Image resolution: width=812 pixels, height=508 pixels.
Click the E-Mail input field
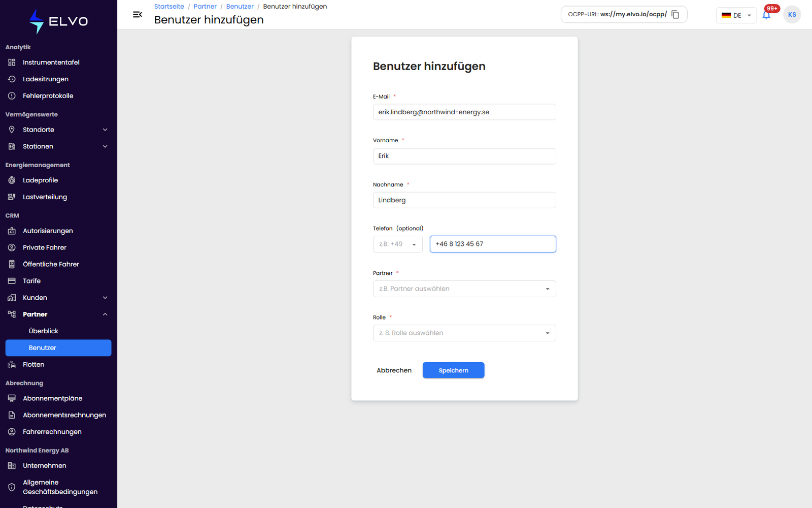pos(464,112)
